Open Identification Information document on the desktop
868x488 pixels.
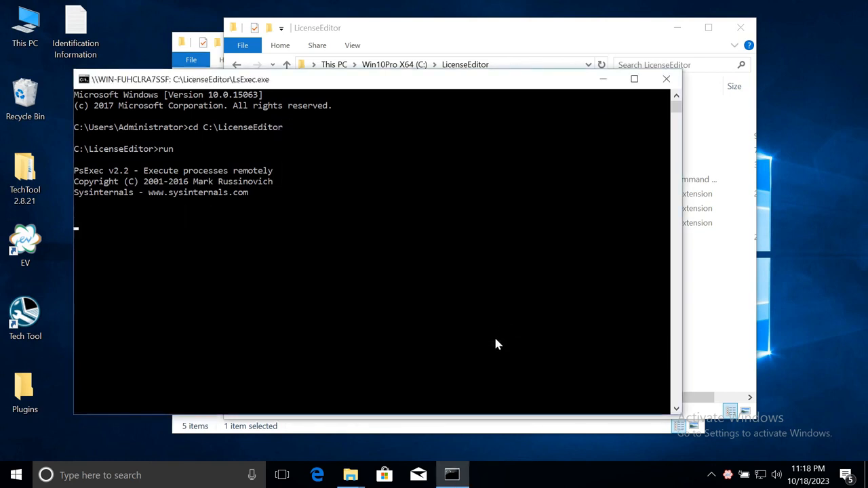coord(75,24)
